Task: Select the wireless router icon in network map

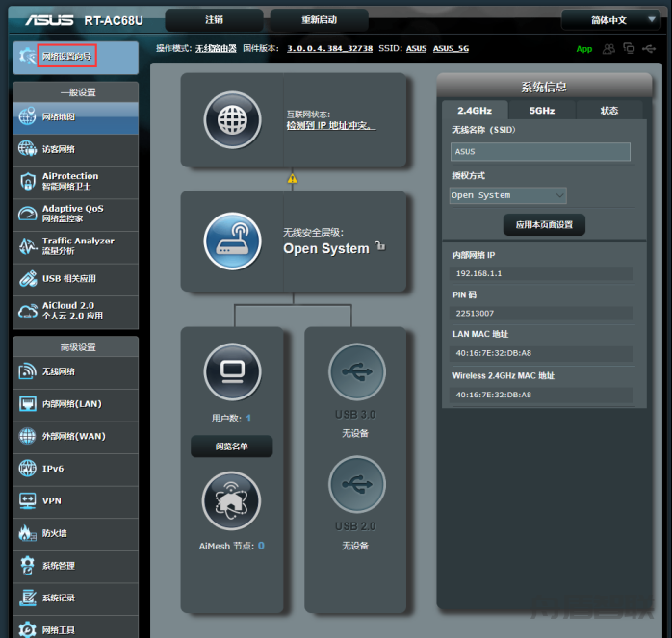Action: click(x=233, y=241)
